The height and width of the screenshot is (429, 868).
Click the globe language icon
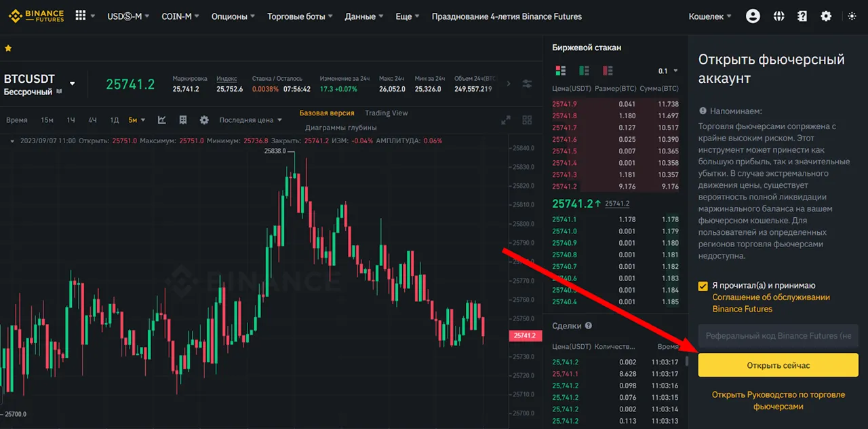(778, 16)
